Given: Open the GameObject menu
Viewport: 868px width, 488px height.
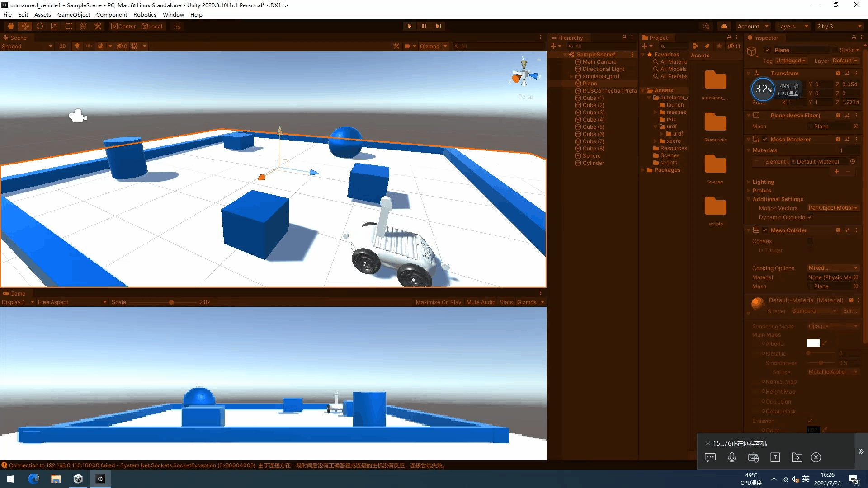Looking at the screenshot, I should (74, 14).
